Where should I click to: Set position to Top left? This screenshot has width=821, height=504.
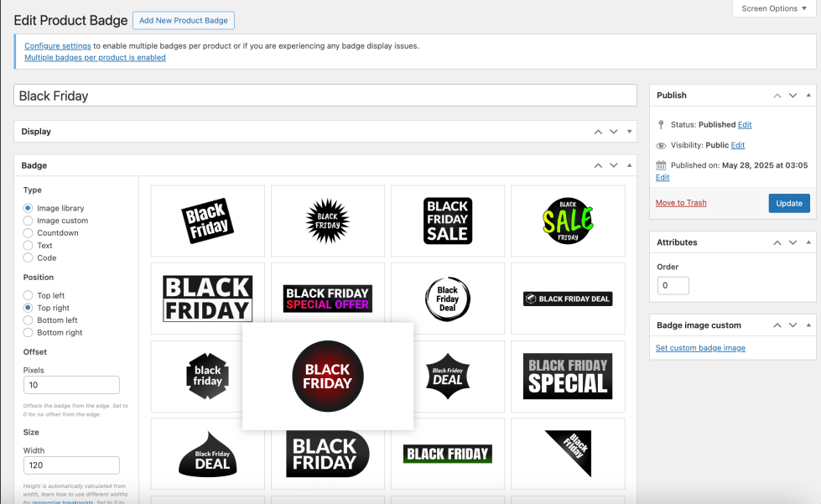coord(28,295)
